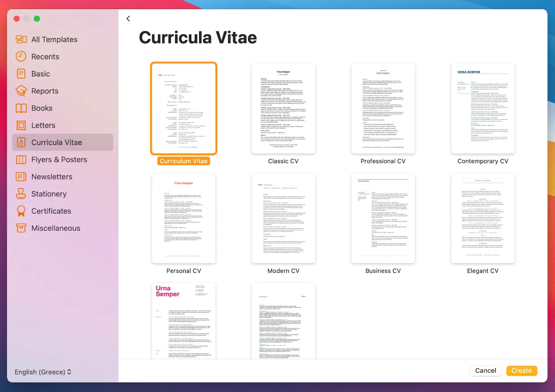Click the Create button

521,371
